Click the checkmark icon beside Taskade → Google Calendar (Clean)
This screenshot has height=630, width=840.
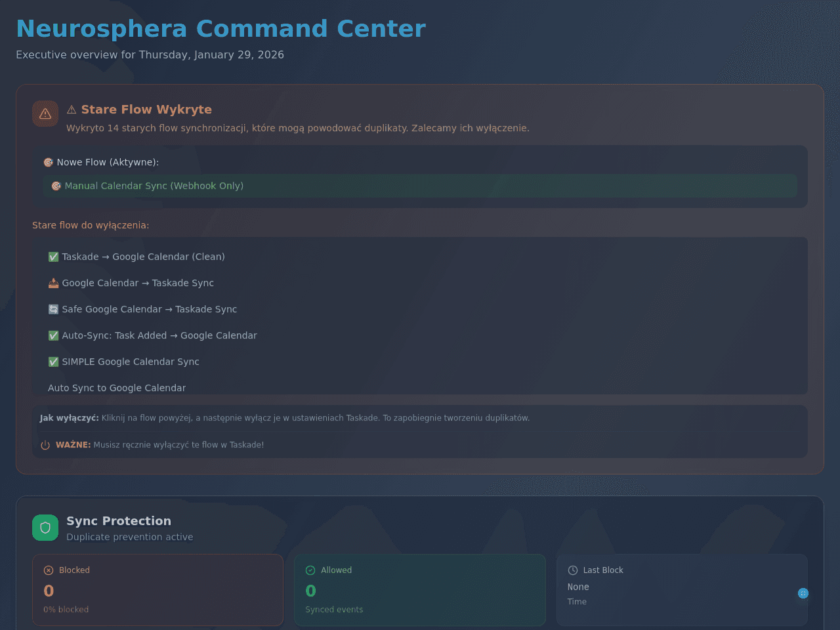point(53,257)
